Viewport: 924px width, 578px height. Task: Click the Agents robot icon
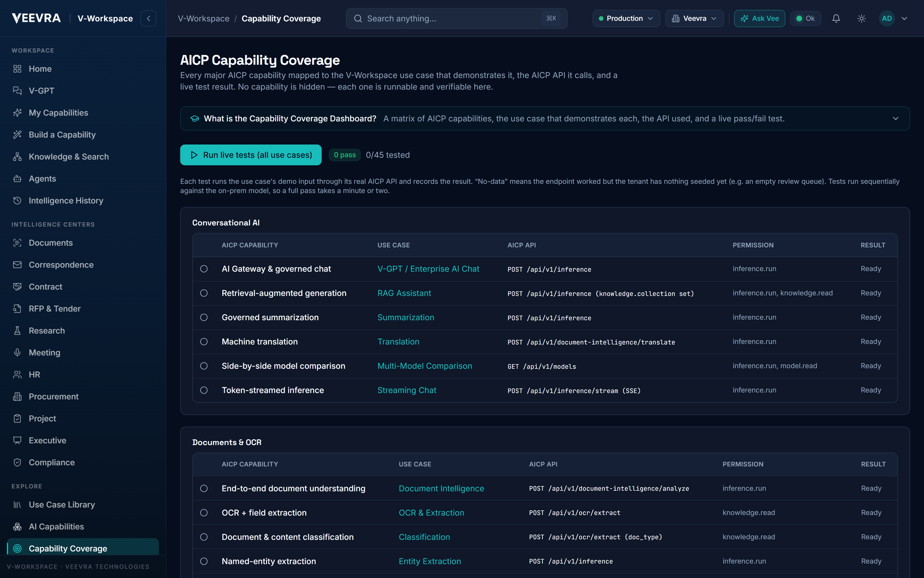pyautogui.click(x=17, y=179)
